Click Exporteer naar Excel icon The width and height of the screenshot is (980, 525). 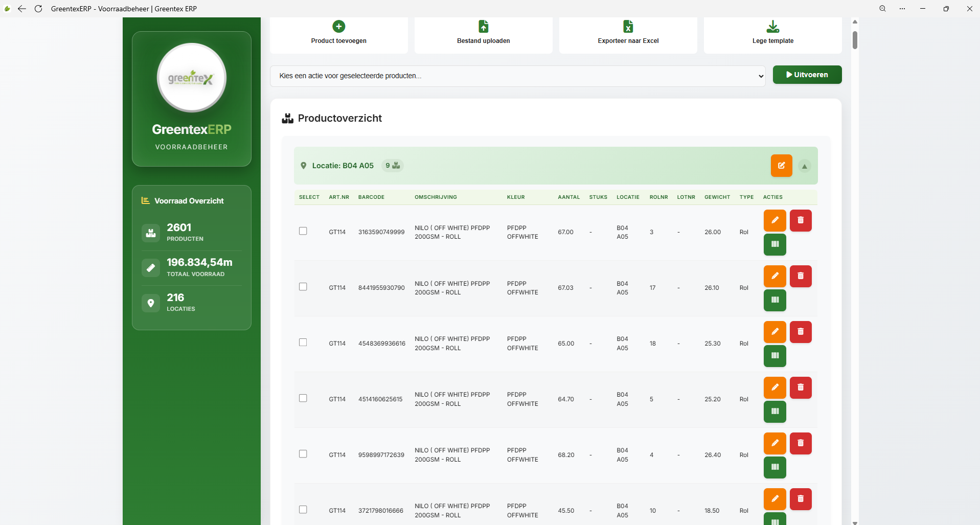[x=628, y=26]
